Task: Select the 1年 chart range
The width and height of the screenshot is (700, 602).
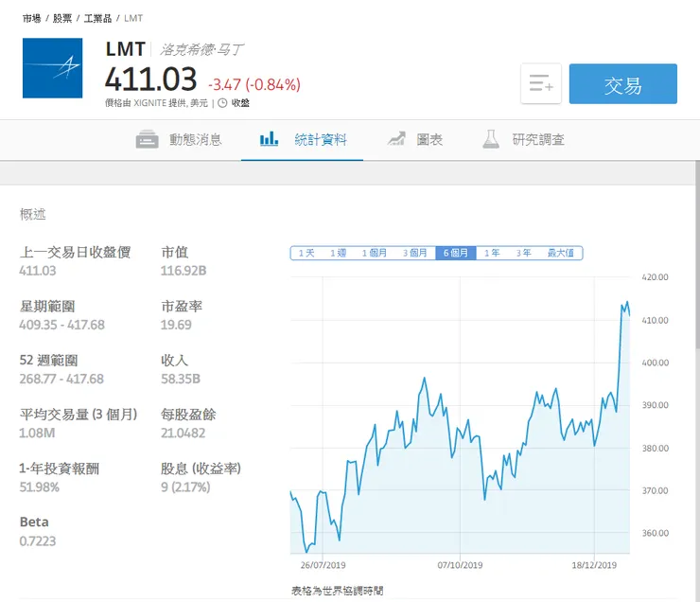Action: (492, 254)
